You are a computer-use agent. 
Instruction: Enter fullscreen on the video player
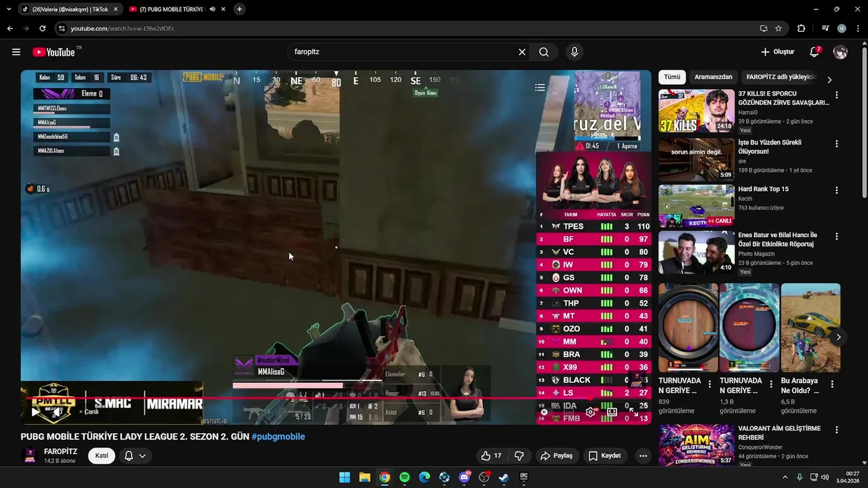[x=633, y=411]
